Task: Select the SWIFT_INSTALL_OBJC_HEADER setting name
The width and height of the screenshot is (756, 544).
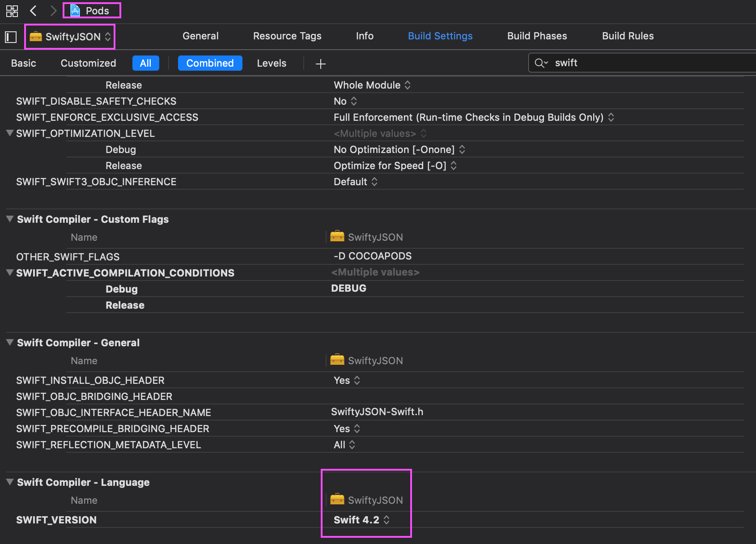Action: click(x=90, y=380)
